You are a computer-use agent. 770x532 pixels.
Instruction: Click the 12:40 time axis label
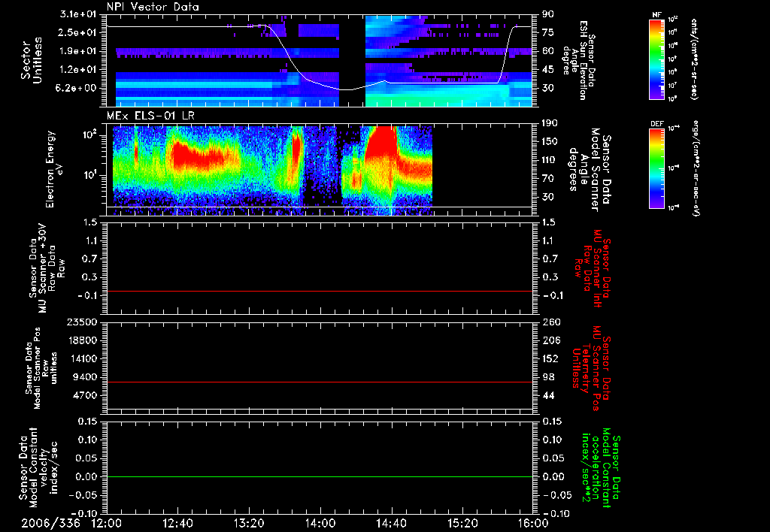pyautogui.click(x=177, y=523)
